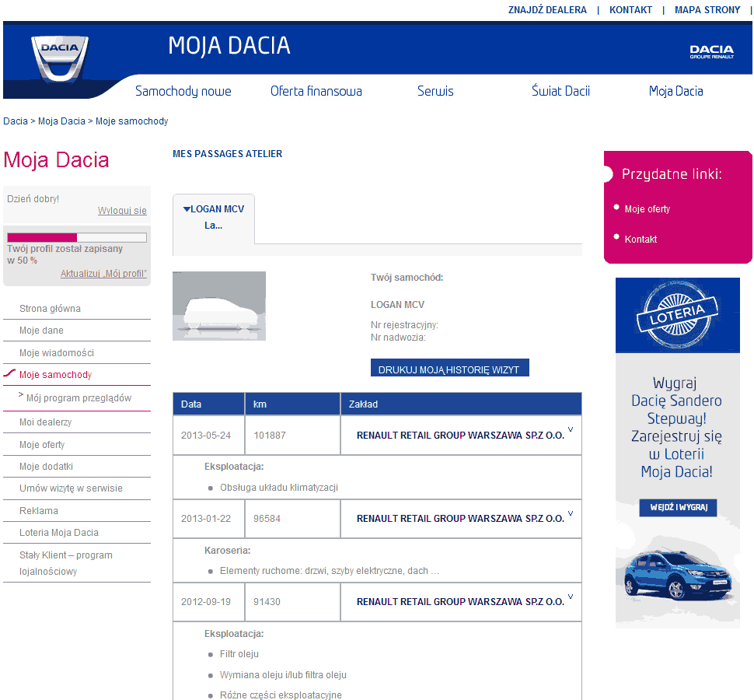Screen dimensions: 754x700
Task: Click the ZNAJDŹ DEALERA link
Action: click(x=547, y=9)
